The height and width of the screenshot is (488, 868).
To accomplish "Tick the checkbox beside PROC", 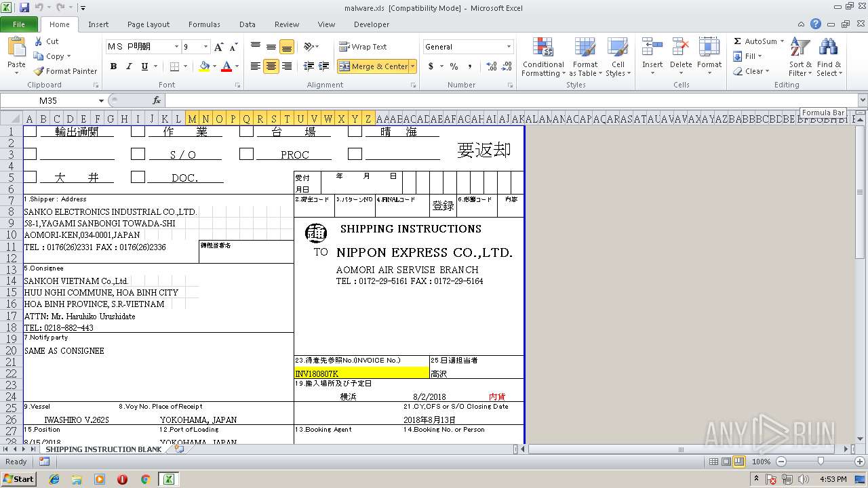I will 247,154.
